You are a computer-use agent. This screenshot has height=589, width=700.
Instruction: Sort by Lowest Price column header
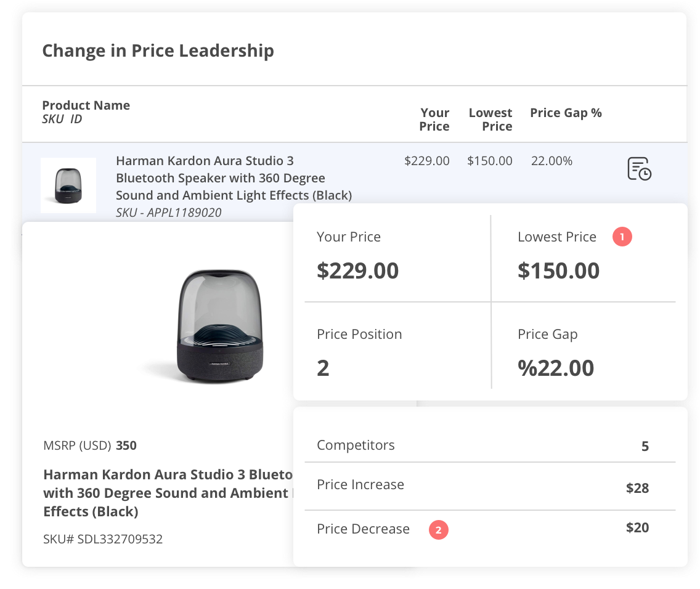tap(490, 120)
